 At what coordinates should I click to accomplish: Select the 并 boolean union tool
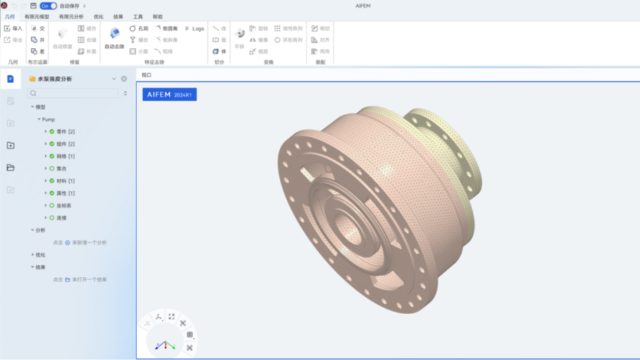click(x=38, y=40)
